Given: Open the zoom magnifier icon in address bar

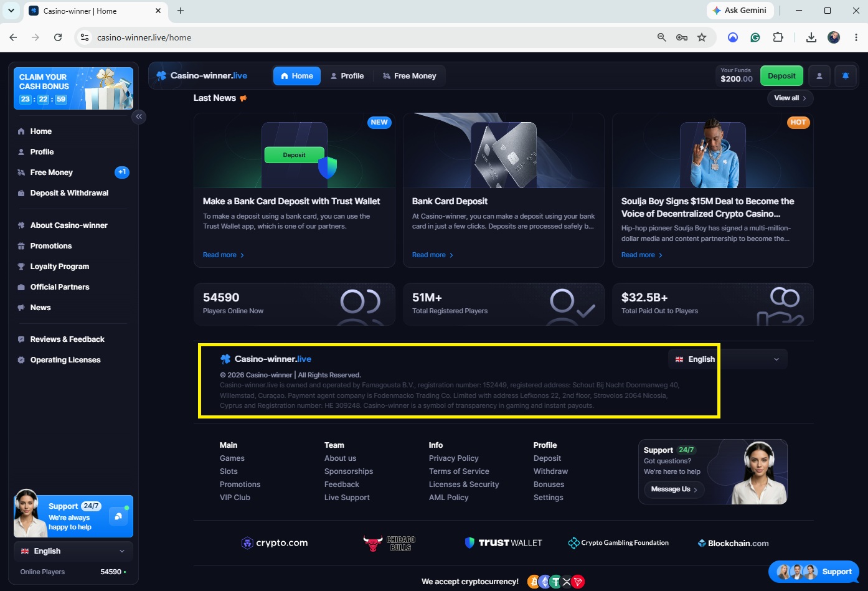Looking at the screenshot, I should click(662, 37).
